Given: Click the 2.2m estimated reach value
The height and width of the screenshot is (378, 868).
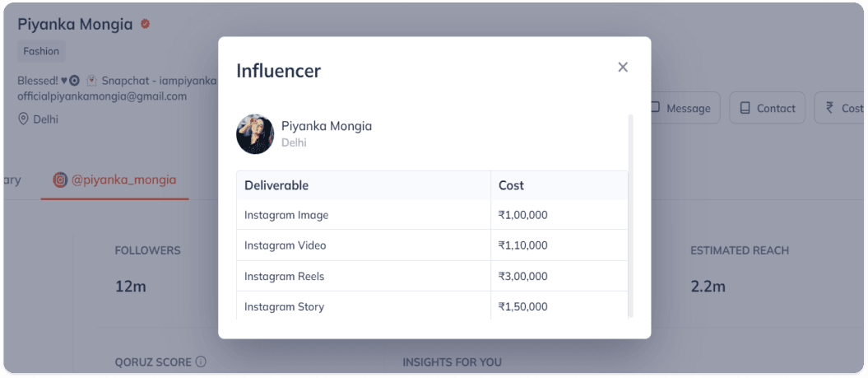Looking at the screenshot, I should point(708,287).
